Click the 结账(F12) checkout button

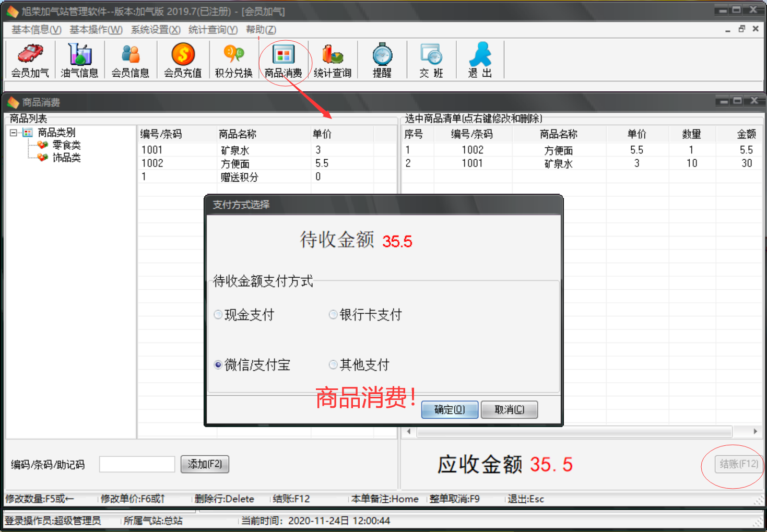pos(738,464)
